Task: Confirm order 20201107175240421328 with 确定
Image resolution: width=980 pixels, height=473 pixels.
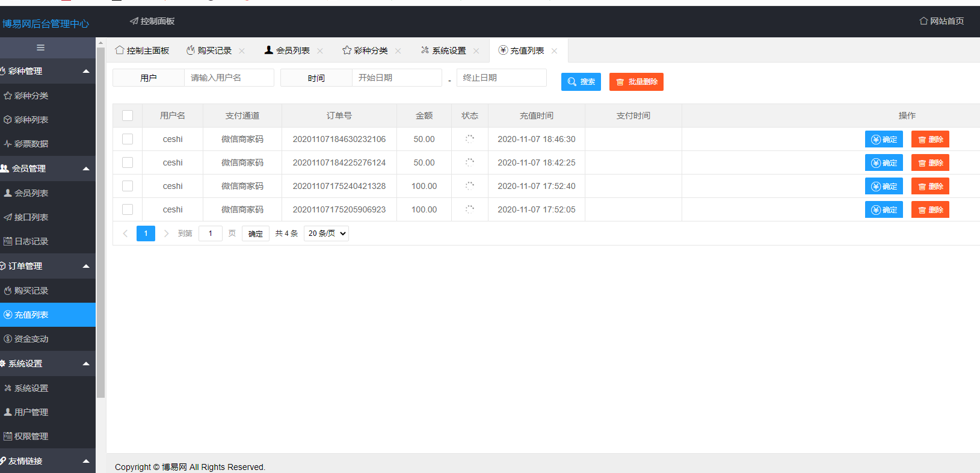Action: pyautogui.click(x=884, y=186)
